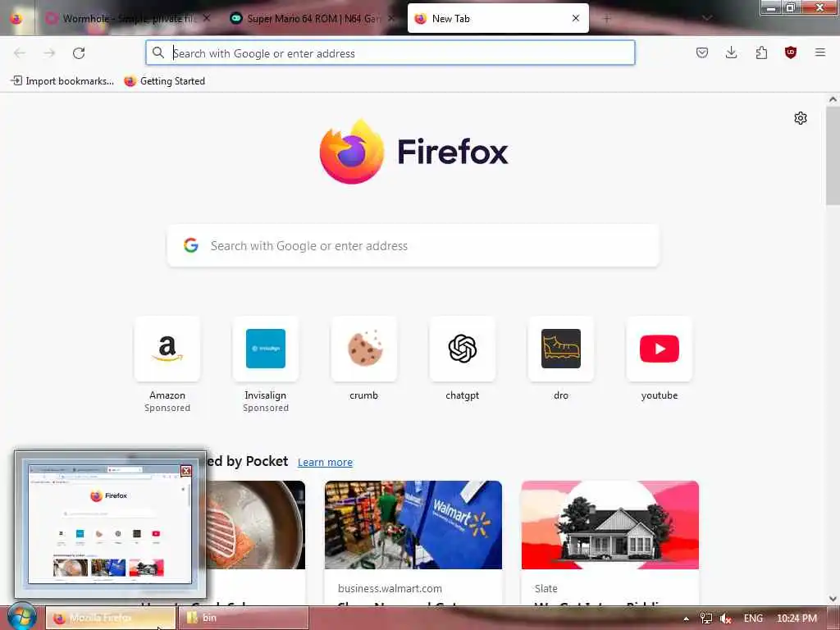Open the Pocket Learn more link

point(325,462)
